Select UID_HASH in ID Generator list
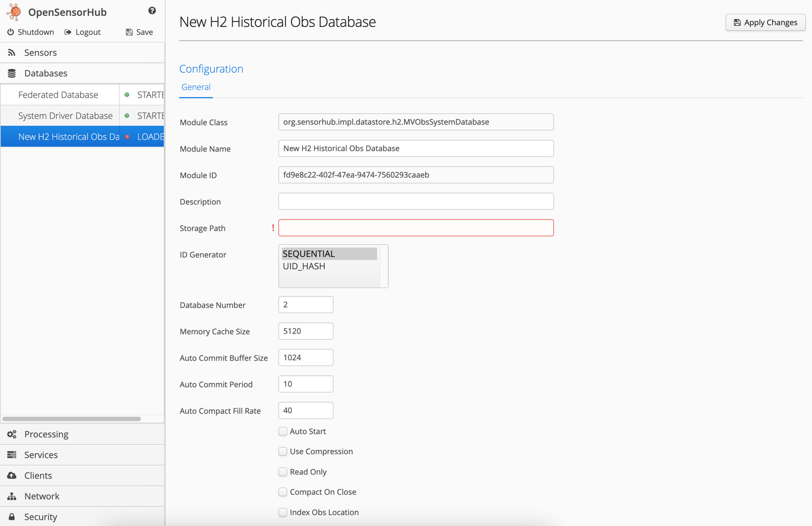This screenshot has width=812, height=526. point(304,266)
